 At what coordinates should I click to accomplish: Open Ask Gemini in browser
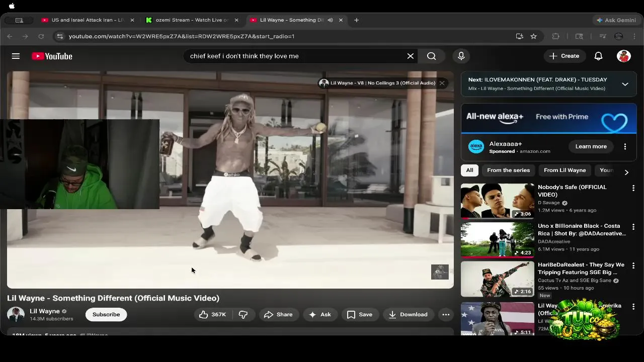point(616,20)
